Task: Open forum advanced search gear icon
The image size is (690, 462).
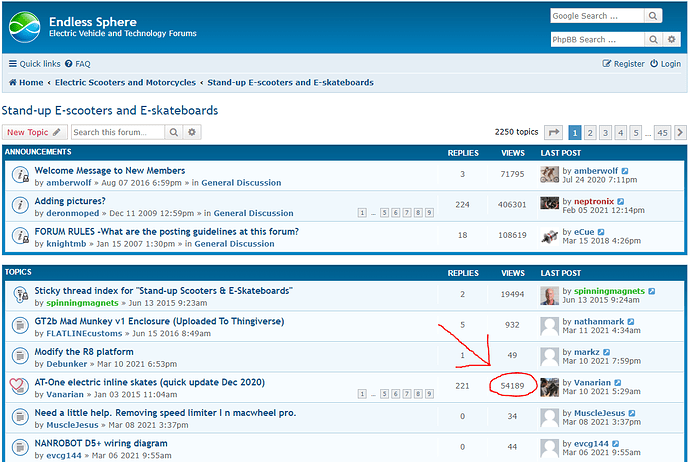Action: coord(192,132)
